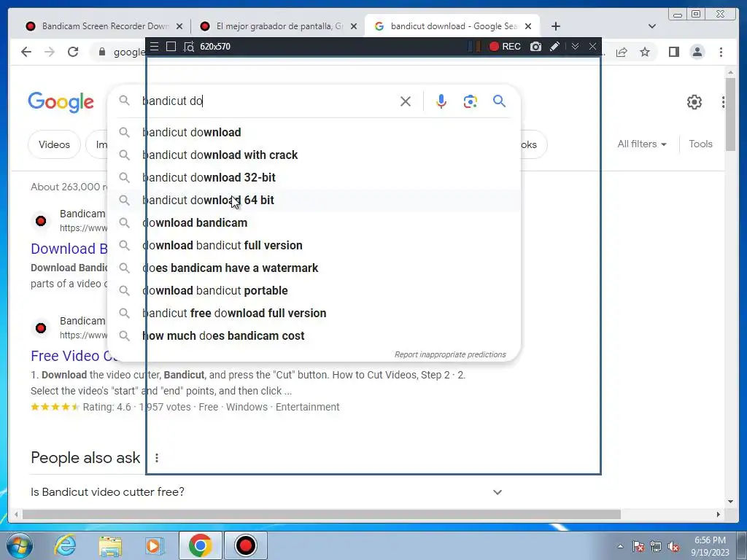747x560 pixels.
Task: Toggle the Chrome side panel
Action: [673, 52]
